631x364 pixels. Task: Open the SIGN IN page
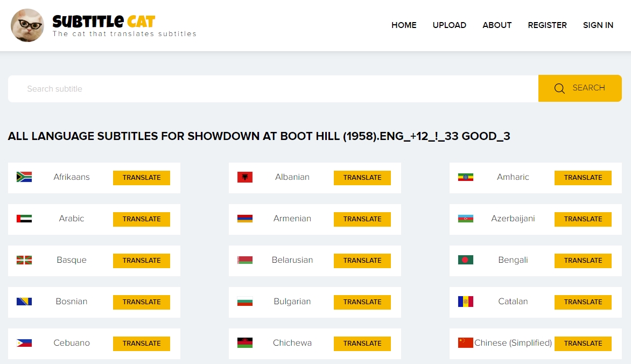[598, 25]
